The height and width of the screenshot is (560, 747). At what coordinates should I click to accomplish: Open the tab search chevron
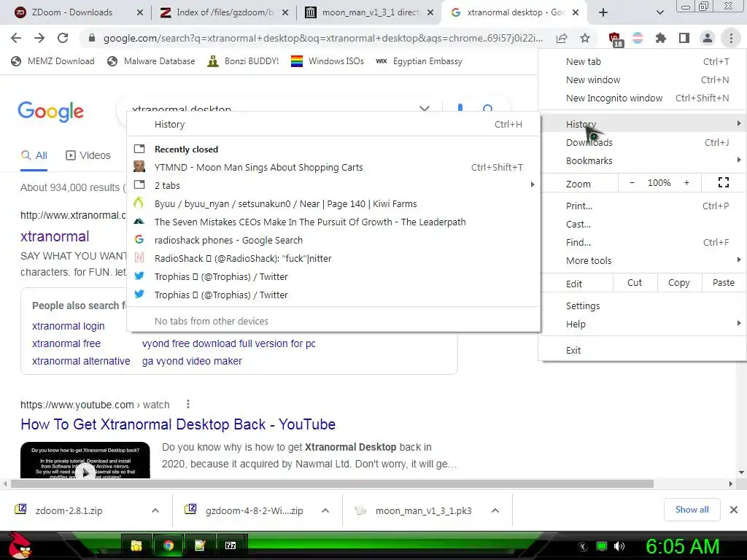tap(659, 12)
